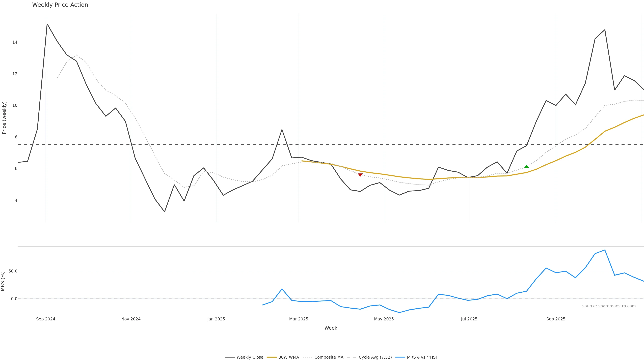This screenshot has height=362, width=644.
Task: Select the Nov 2024 x-axis tick label
Action: click(x=131, y=319)
